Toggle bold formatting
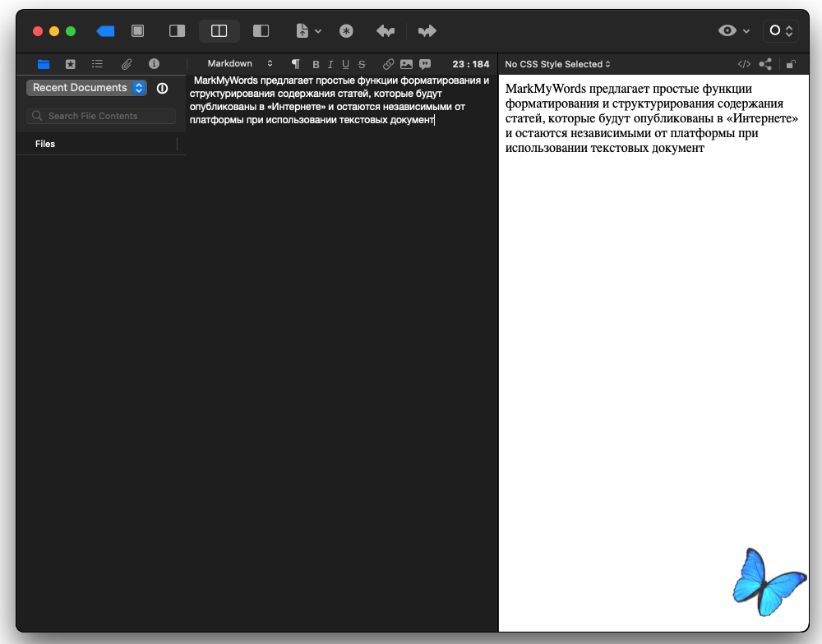 point(316,64)
